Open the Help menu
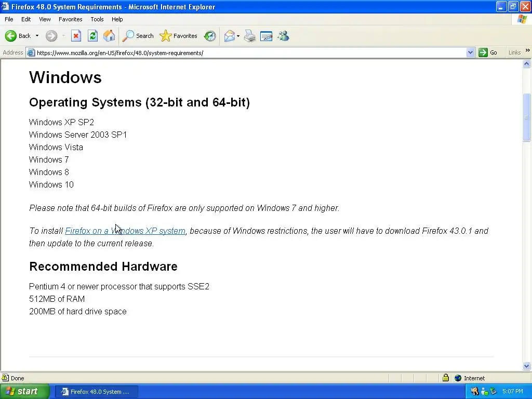The height and width of the screenshot is (399, 532). [x=117, y=19]
